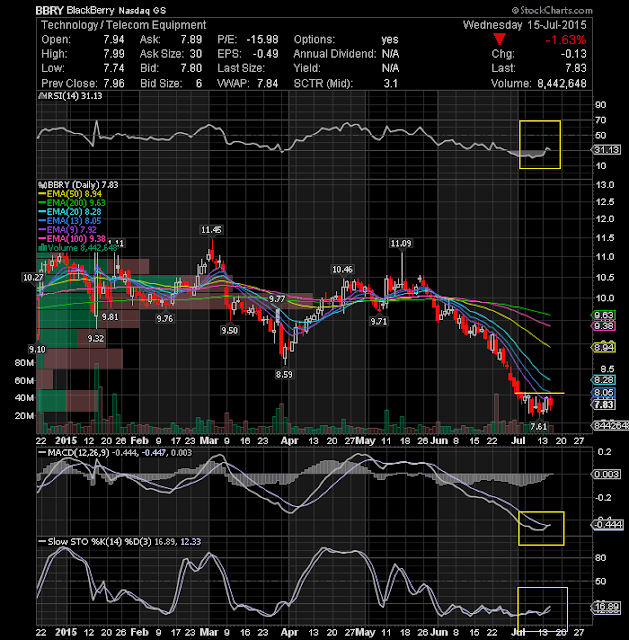Click the Jun label on price date axis

(439, 441)
